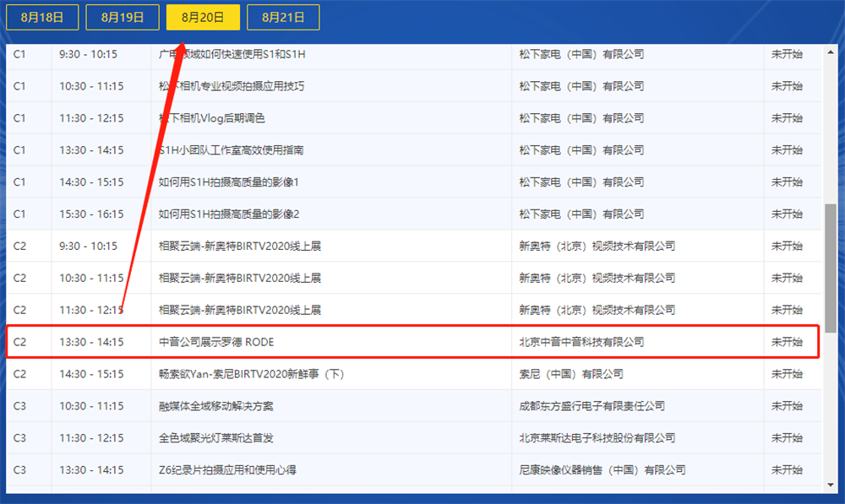Select the highlighted 8月20日 tab

tap(203, 17)
